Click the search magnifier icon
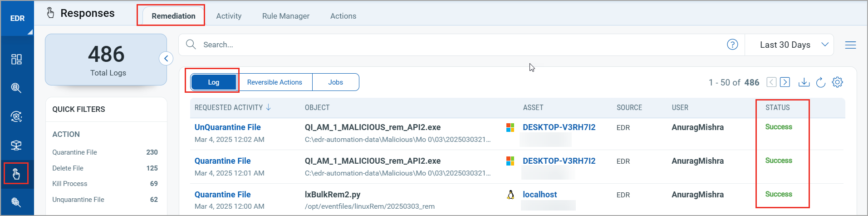The height and width of the screenshot is (216, 868). tap(191, 45)
